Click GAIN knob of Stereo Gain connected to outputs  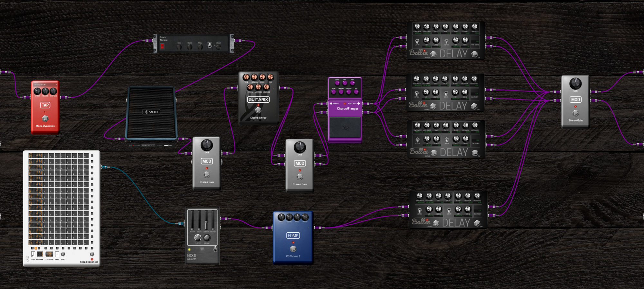click(575, 83)
